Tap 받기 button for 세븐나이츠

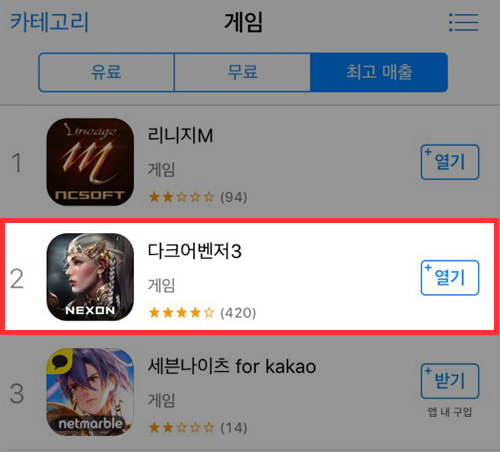pyautogui.click(x=450, y=381)
